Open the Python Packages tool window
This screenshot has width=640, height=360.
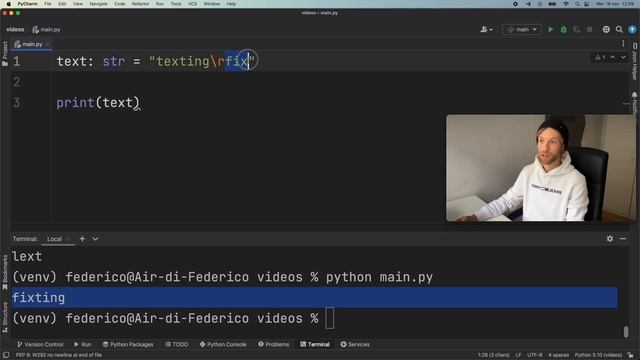click(x=128, y=344)
